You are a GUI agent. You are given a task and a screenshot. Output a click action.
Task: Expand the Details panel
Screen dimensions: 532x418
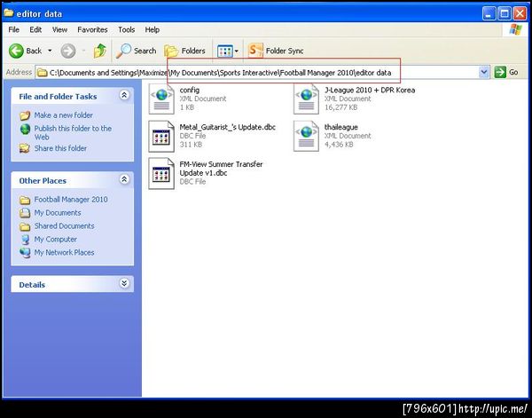click(124, 283)
